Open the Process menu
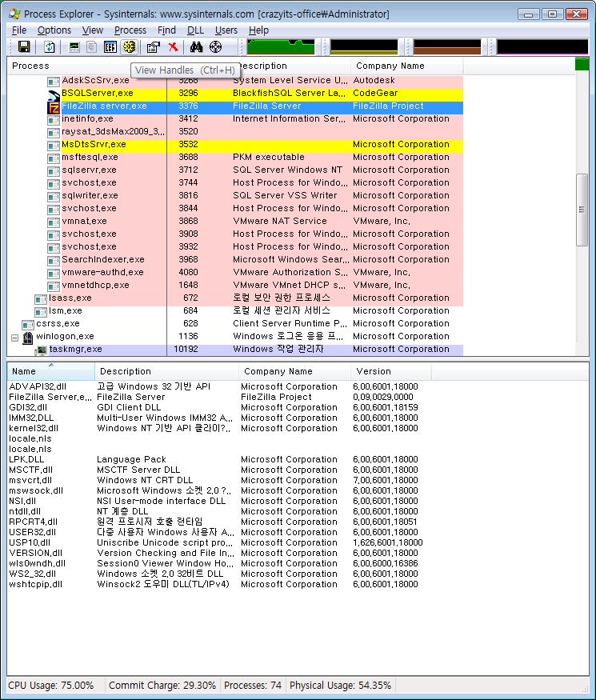 pos(130,30)
